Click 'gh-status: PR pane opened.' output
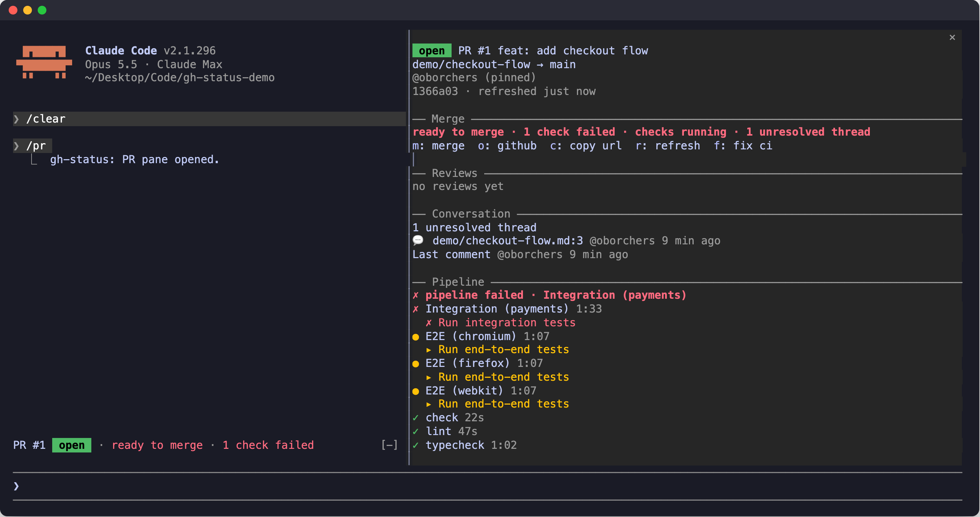The image size is (980, 517). click(x=135, y=159)
